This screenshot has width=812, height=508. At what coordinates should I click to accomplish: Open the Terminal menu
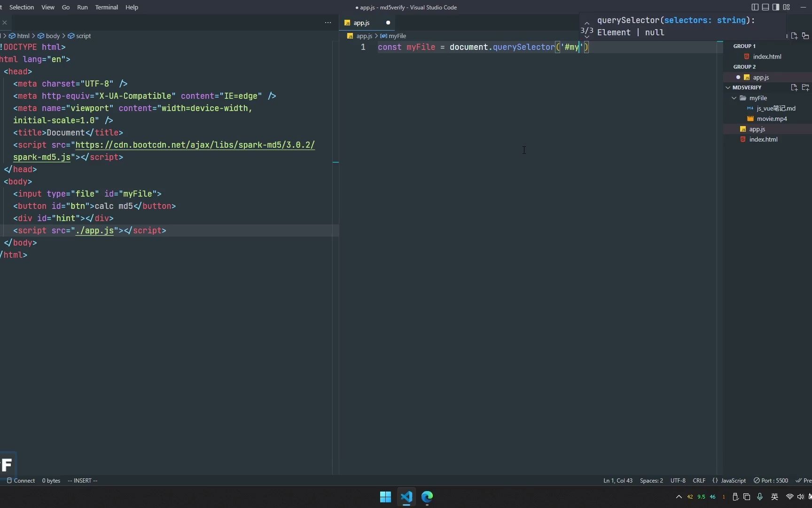(x=107, y=7)
